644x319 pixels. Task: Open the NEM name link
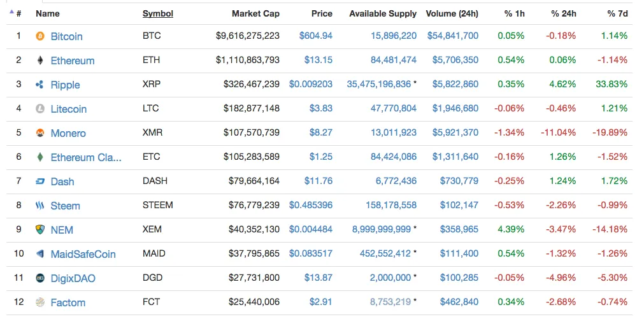[x=62, y=229]
